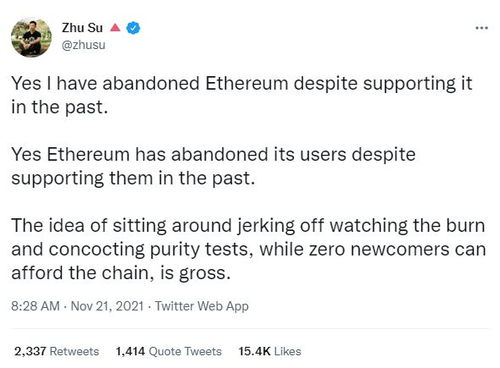Screen dimensions: 500x368
Task: View the 1,414 Quote Tweets list
Action: [x=169, y=351]
